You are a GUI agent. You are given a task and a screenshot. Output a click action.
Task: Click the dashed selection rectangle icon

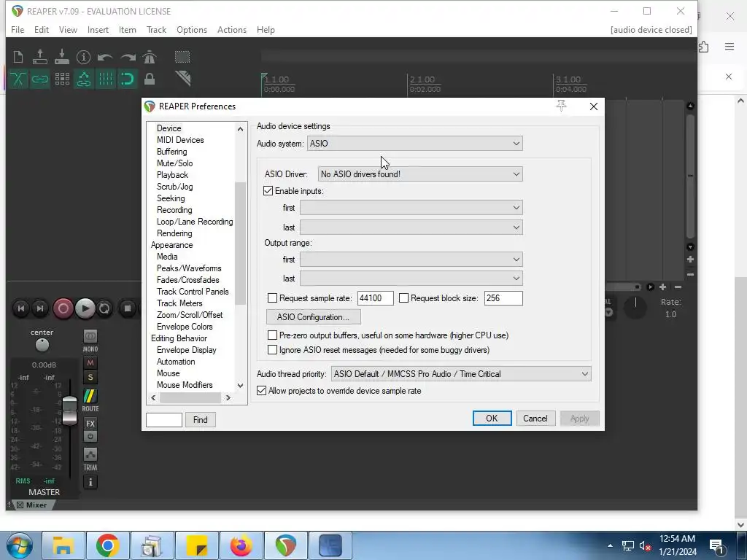pyautogui.click(x=182, y=57)
